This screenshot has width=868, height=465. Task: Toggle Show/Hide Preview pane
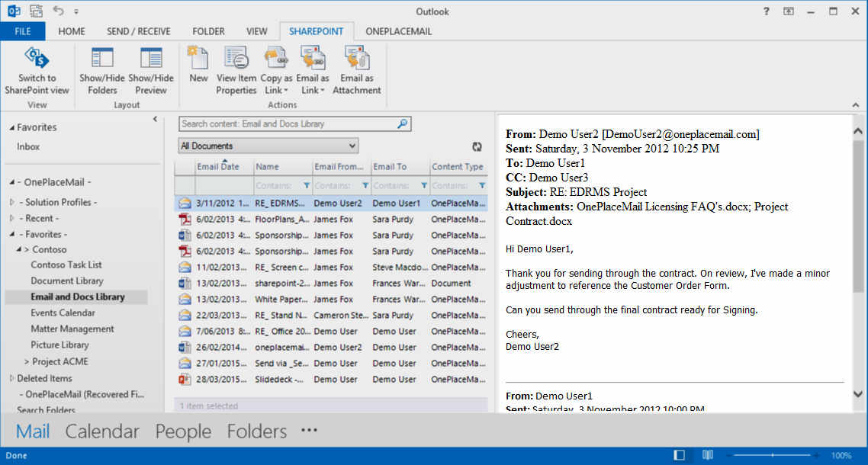tap(151, 59)
